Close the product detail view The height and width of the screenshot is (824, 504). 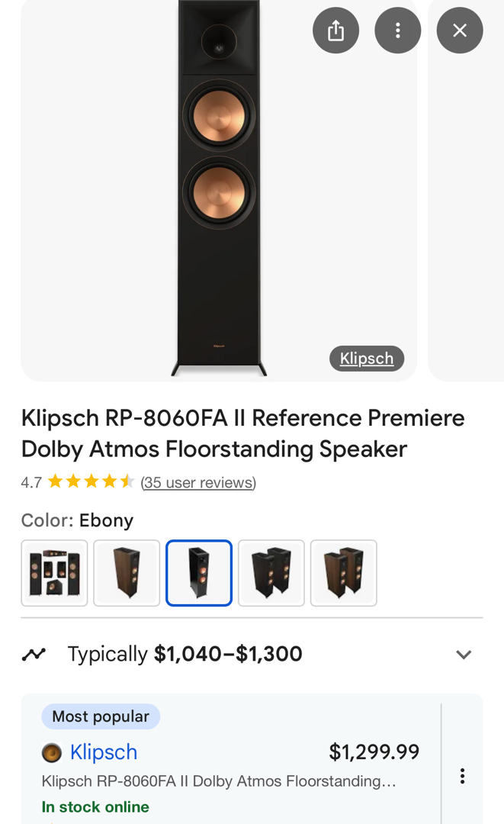[459, 31]
